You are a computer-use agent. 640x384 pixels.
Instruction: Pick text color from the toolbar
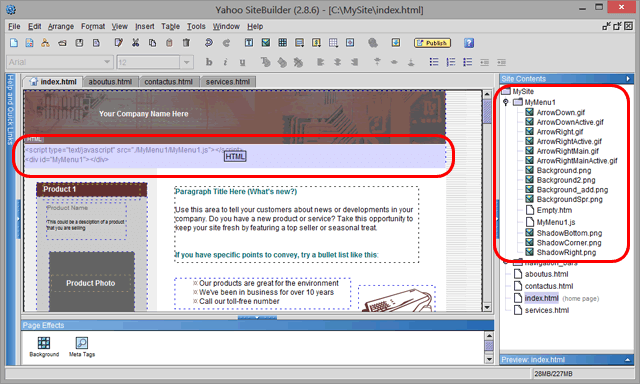click(x=265, y=62)
